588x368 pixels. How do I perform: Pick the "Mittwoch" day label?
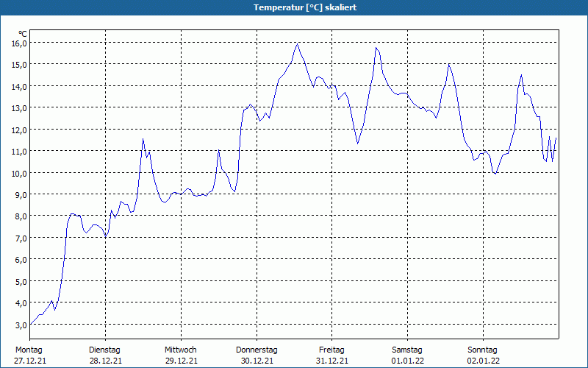[x=180, y=350]
